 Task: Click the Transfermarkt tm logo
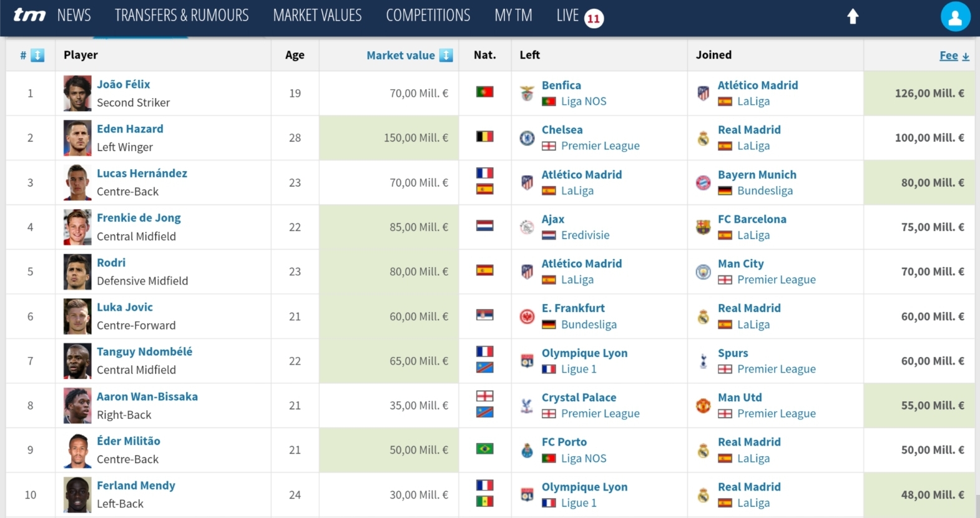tap(29, 15)
